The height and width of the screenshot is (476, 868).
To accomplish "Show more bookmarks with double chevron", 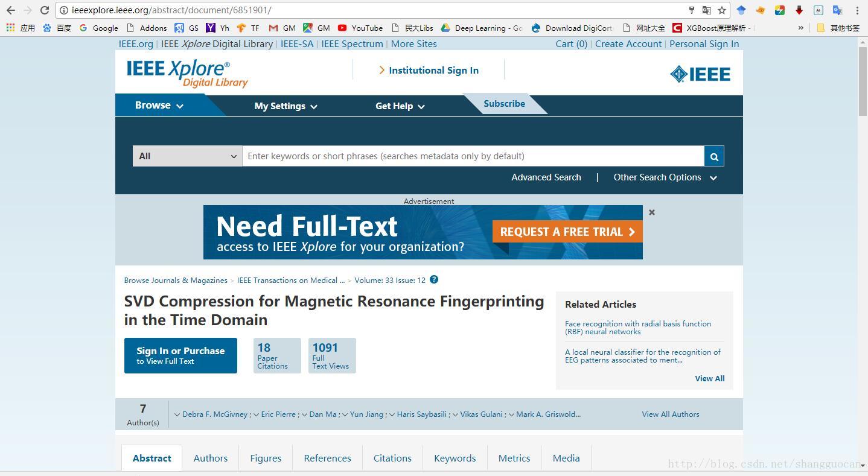I will [801, 28].
